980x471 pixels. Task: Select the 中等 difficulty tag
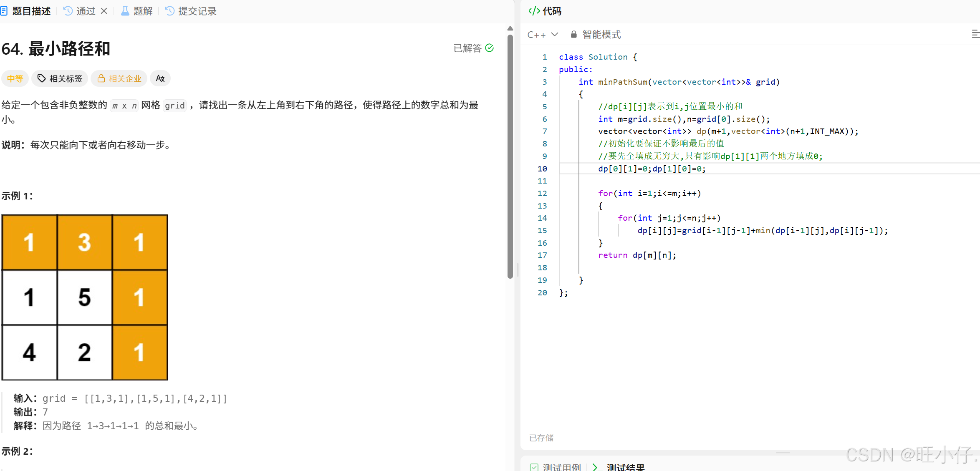coord(15,78)
